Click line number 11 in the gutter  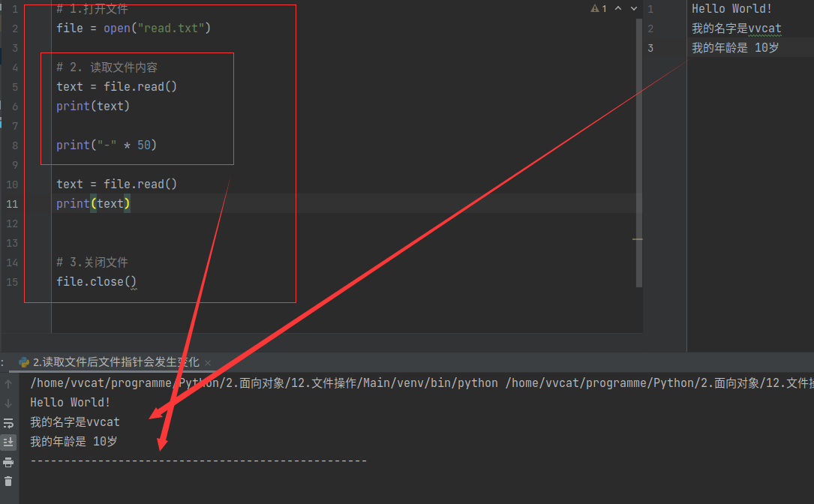pyautogui.click(x=13, y=204)
